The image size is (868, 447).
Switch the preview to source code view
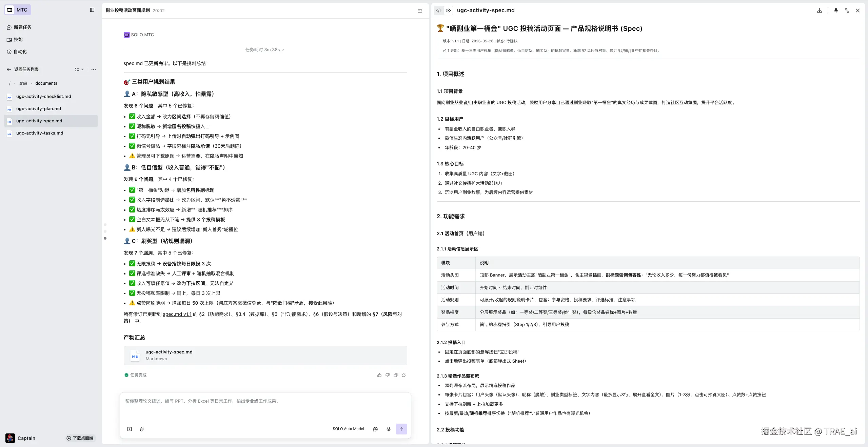439,11
